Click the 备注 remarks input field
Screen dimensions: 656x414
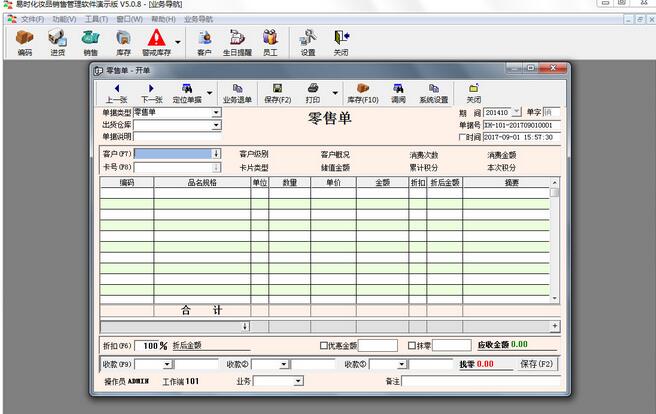(480, 381)
